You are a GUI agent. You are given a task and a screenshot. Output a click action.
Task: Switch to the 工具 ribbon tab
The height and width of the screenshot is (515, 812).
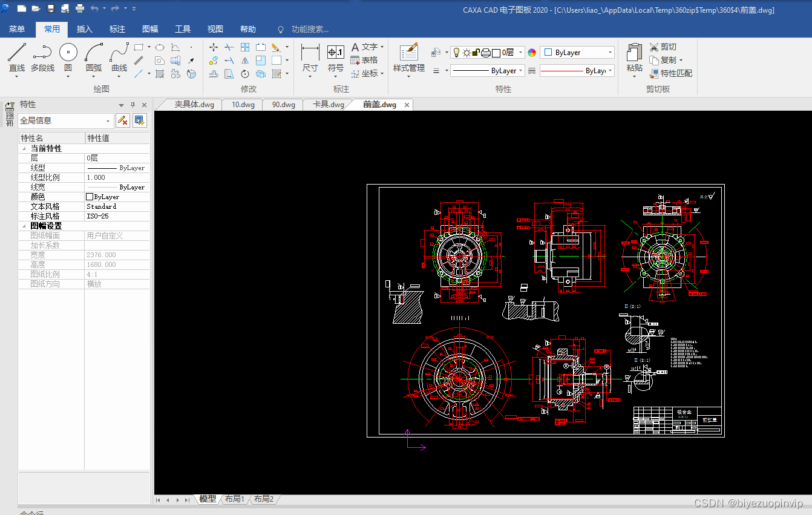point(183,29)
